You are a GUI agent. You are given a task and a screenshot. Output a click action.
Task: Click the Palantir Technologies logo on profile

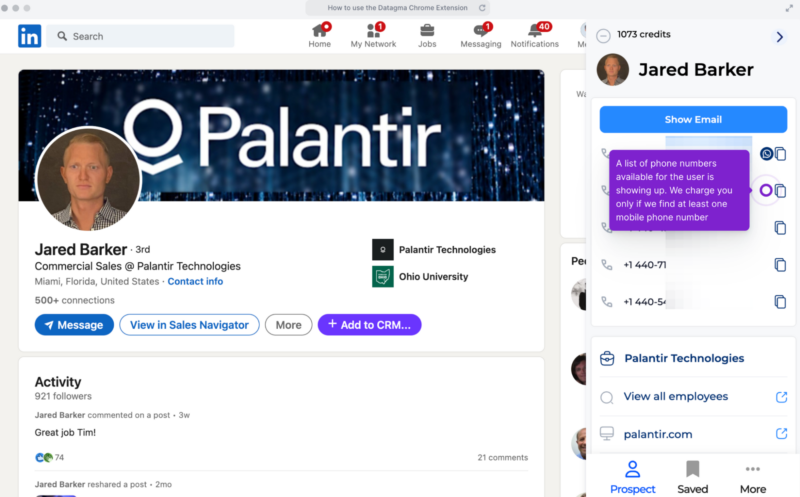(383, 250)
